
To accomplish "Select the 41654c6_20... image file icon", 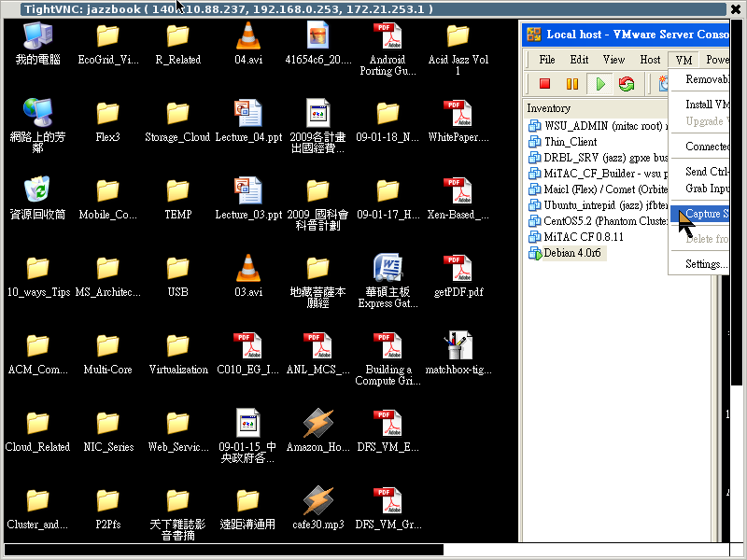I will coord(317,43).
